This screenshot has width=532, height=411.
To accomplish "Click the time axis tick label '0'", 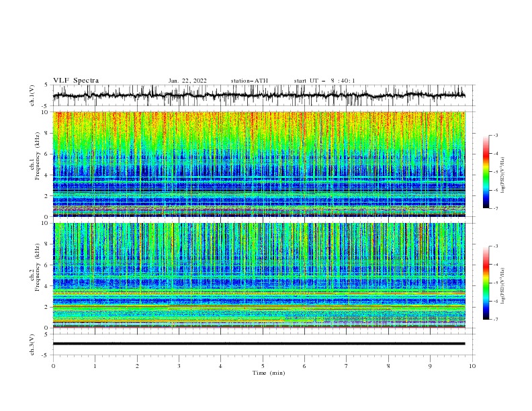I will tap(53, 366).
